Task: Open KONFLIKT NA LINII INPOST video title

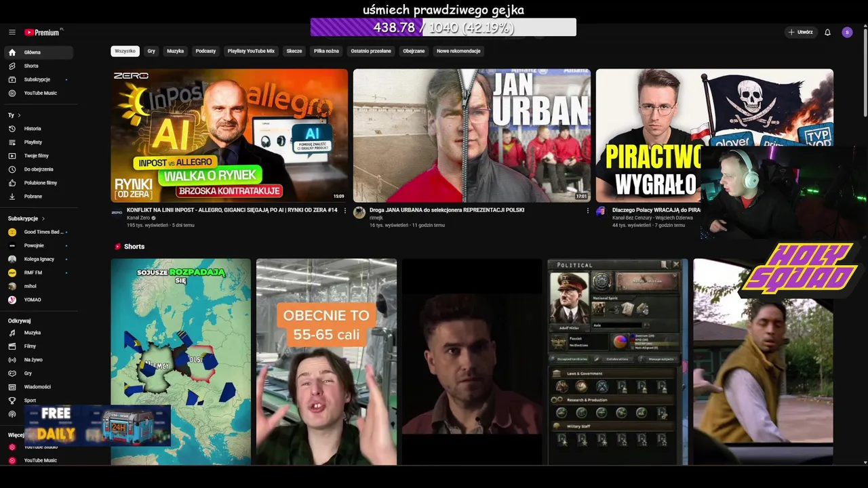Action: pyautogui.click(x=232, y=210)
